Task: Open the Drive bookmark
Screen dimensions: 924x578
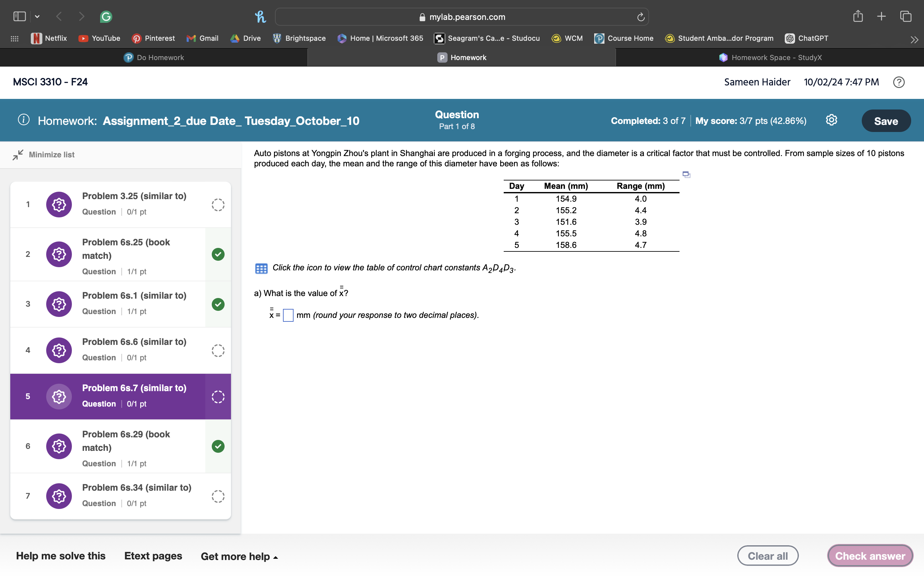Action: pos(245,38)
